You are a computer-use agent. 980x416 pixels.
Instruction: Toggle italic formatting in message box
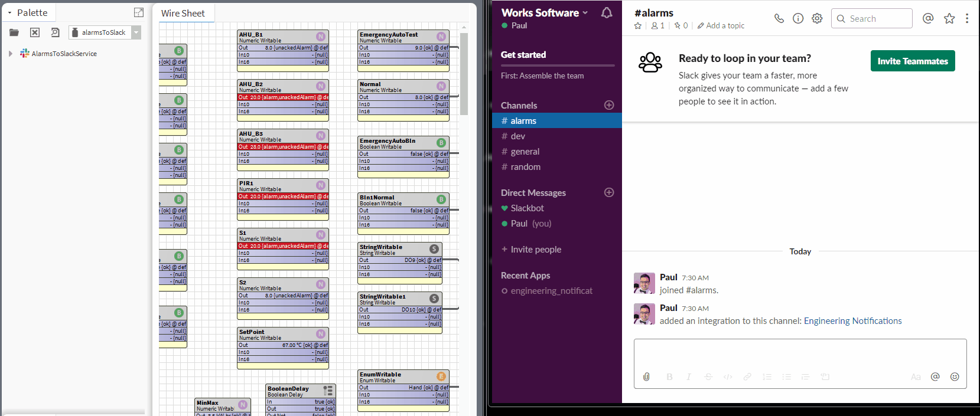[689, 376]
